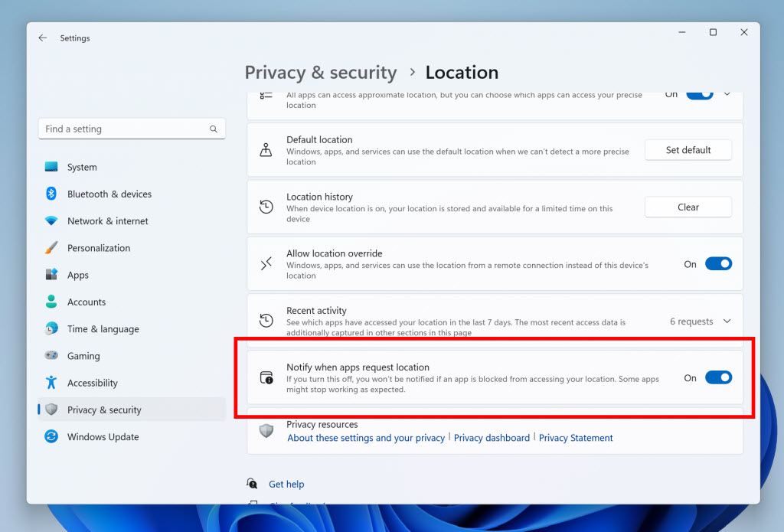The height and width of the screenshot is (532, 784).
Task: Open the Apps settings category
Action: click(x=78, y=276)
